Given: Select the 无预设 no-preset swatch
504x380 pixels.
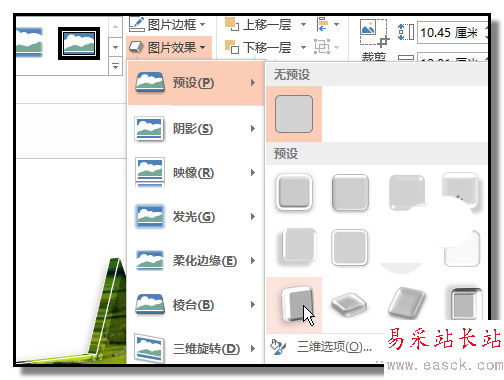Looking at the screenshot, I should pyautogui.click(x=294, y=114).
